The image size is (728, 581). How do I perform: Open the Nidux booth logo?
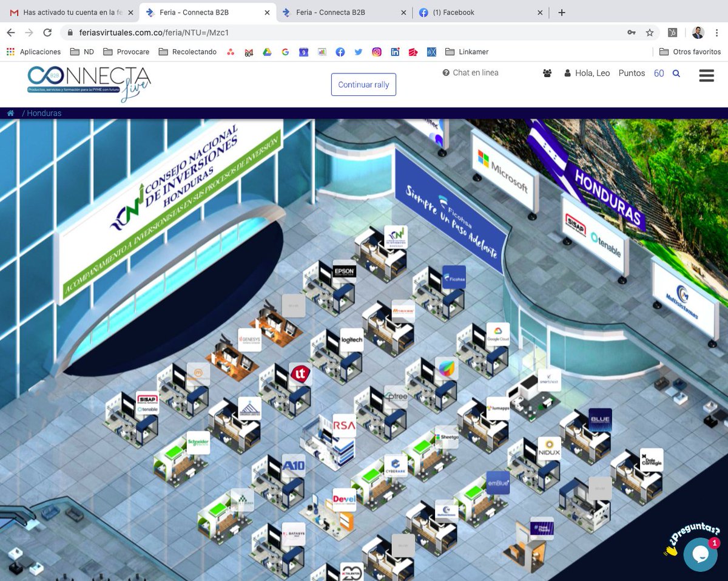[x=549, y=449]
